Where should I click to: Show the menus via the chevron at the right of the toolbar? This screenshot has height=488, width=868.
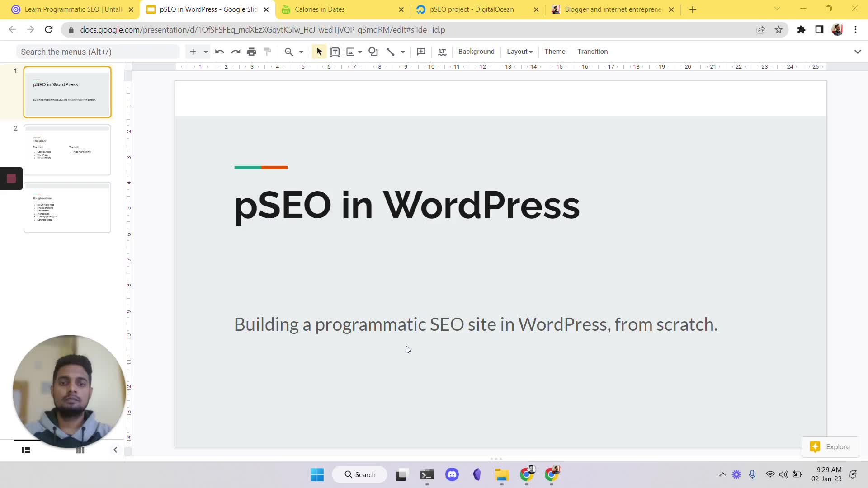[x=858, y=52]
